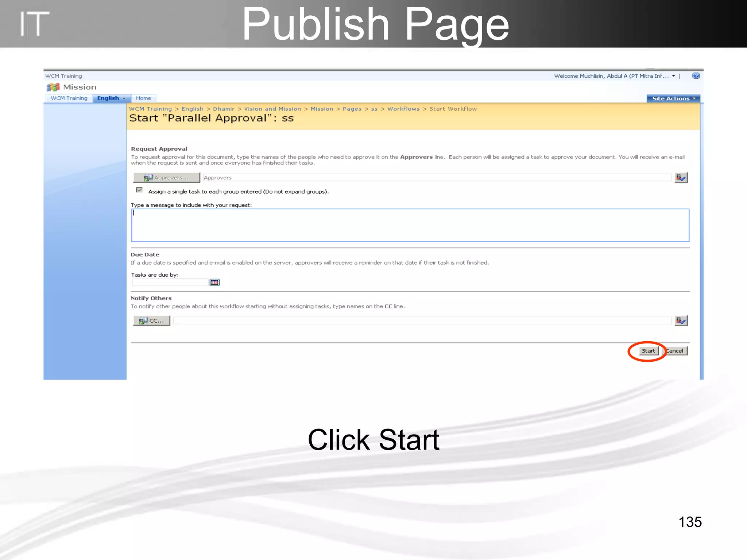
Task: Click Mission breadcrumb link
Action: 322,109
